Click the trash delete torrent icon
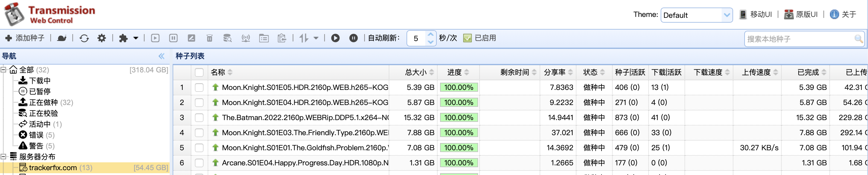Screen dimensions: 868x175 tap(209, 38)
